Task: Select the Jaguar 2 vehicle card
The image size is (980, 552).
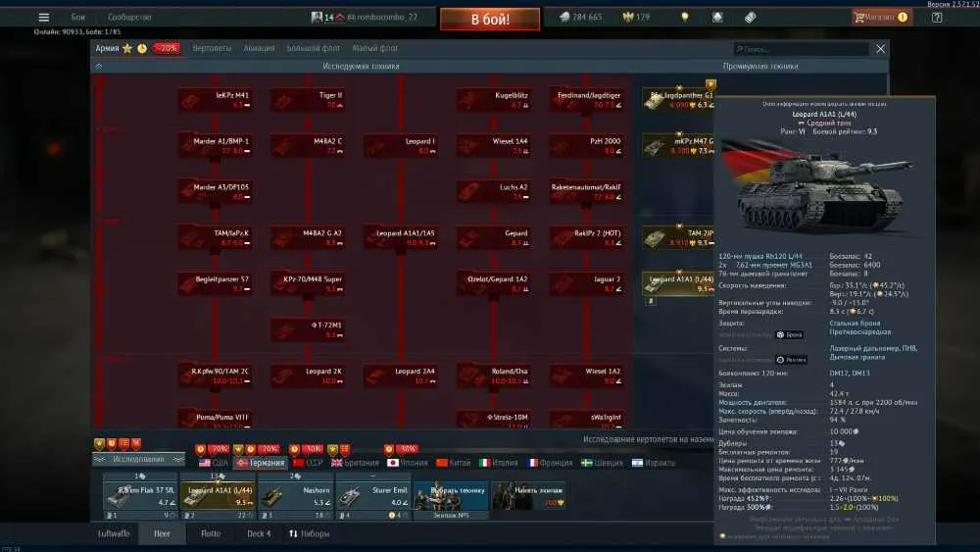Action: coord(586,283)
